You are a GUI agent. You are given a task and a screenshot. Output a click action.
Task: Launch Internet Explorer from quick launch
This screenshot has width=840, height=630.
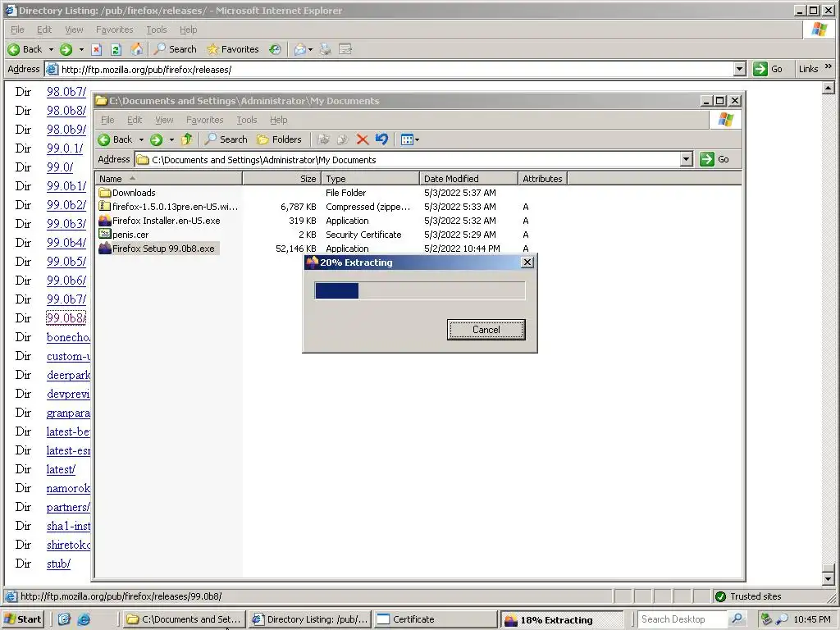(84, 619)
